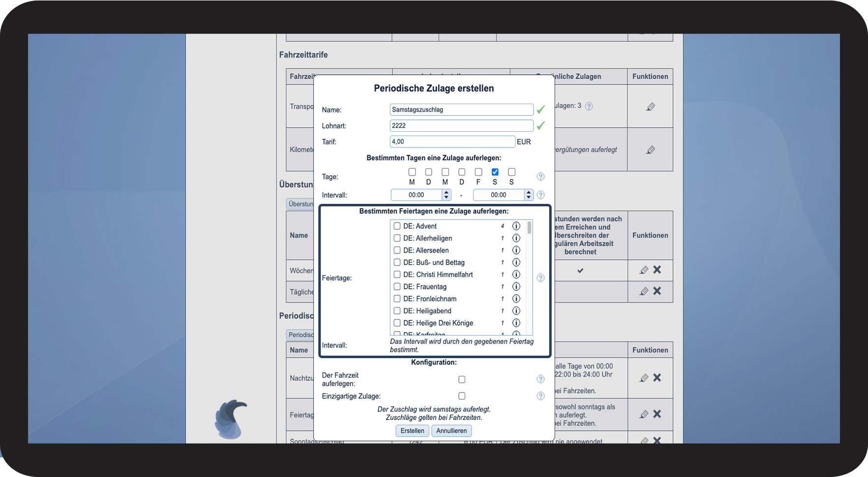Edit the Transport tariff row with pencil icon
The width and height of the screenshot is (868, 477).
(x=650, y=107)
